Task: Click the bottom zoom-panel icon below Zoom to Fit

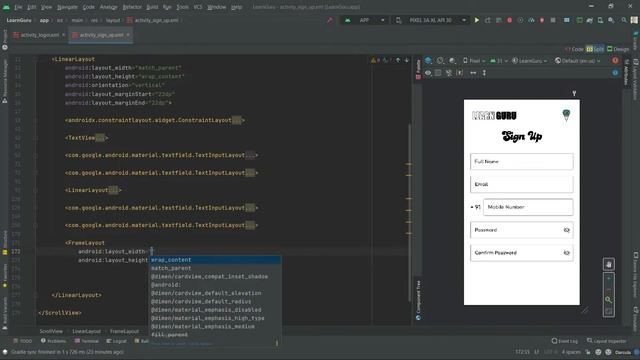Action: 609,311
